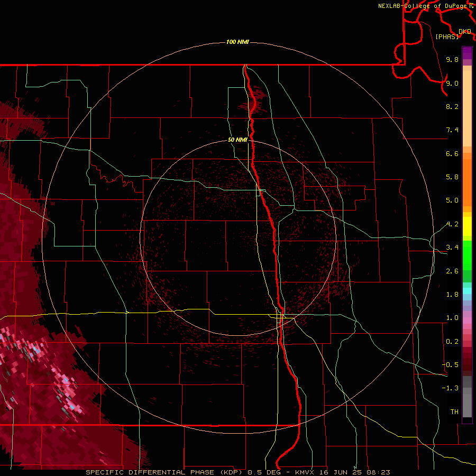
Task: Click the 9.0 scale value
Action: point(452,83)
